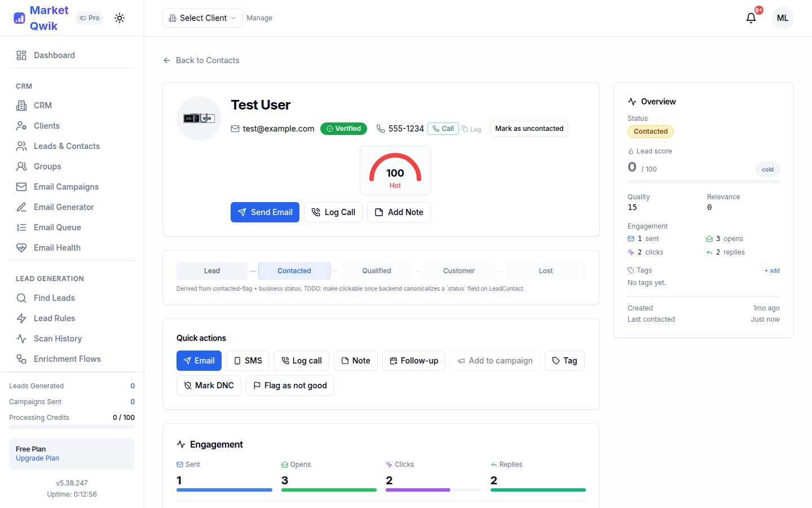Click the small Log button near phone
Screen dimensions: 812x508
[x=471, y=129]
